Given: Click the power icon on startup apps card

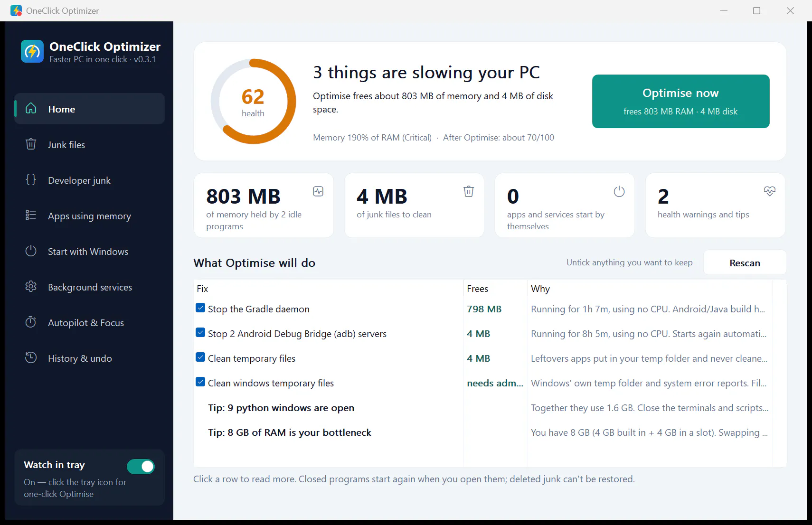Looking at the screenshot, I should coord(619,191).
